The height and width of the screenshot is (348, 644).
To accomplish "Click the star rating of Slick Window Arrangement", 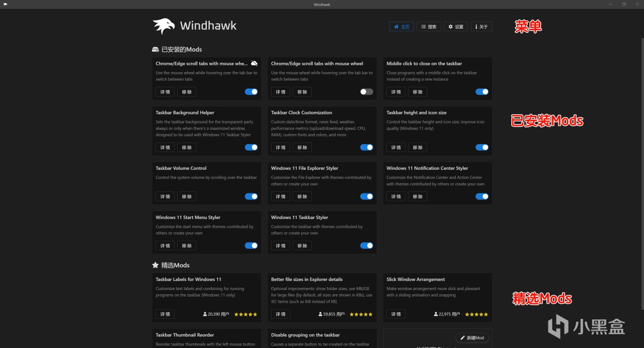I will (x=476, y=314).
